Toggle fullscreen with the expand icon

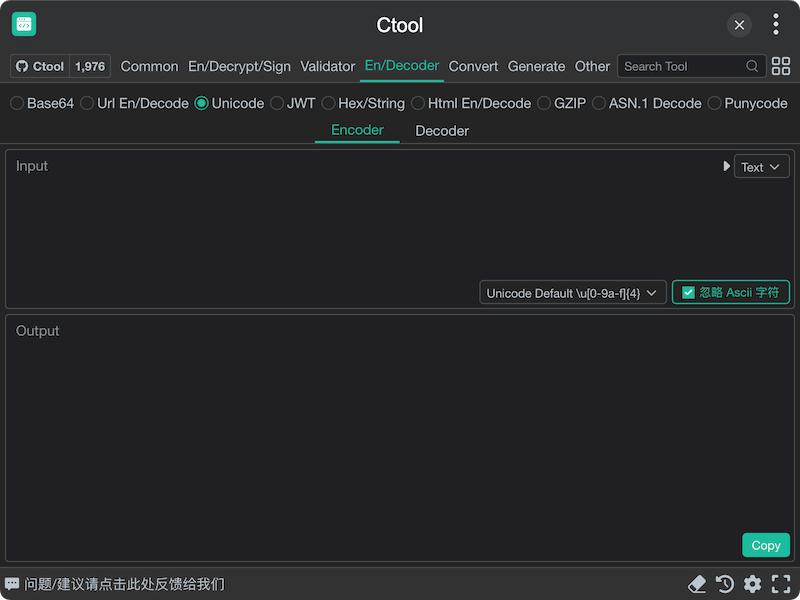tap(781, 584)
